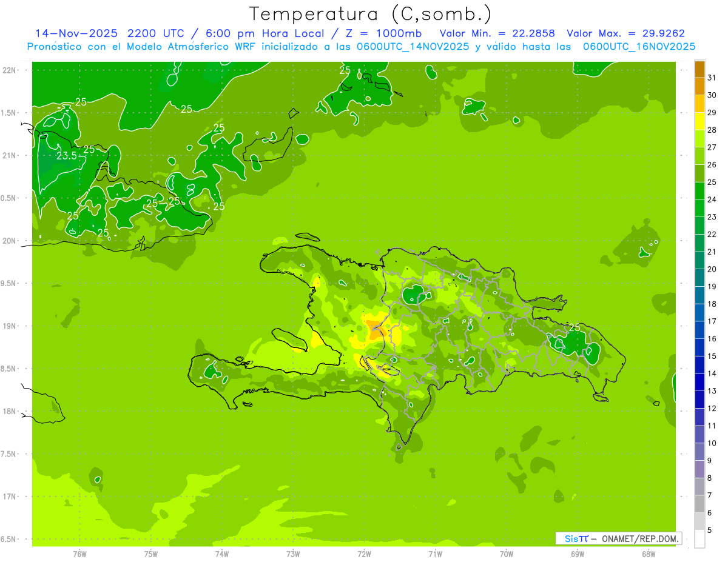Click the dark blue colorbar swatch between 13 and 14
This screenshot has width=728, height=562.
[x=699, y=382]
